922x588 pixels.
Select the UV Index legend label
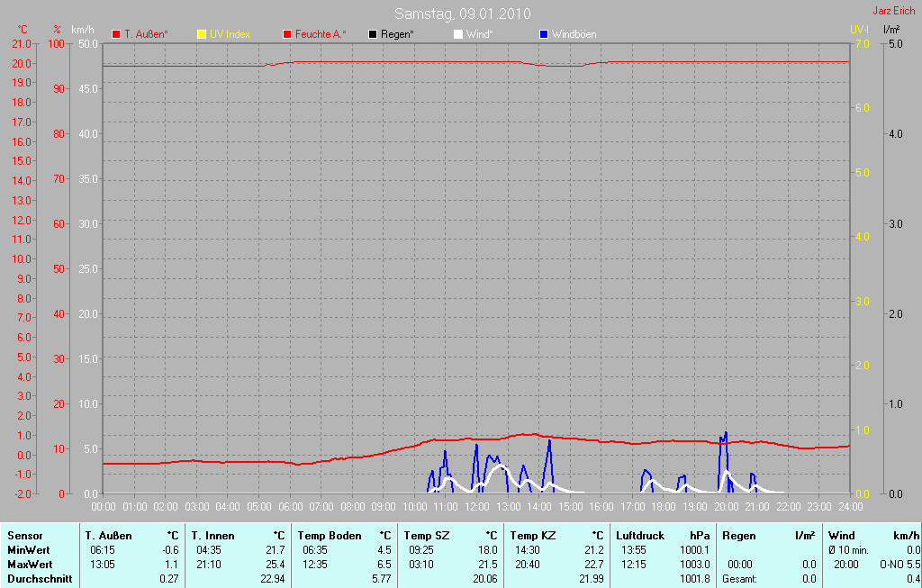230,34
